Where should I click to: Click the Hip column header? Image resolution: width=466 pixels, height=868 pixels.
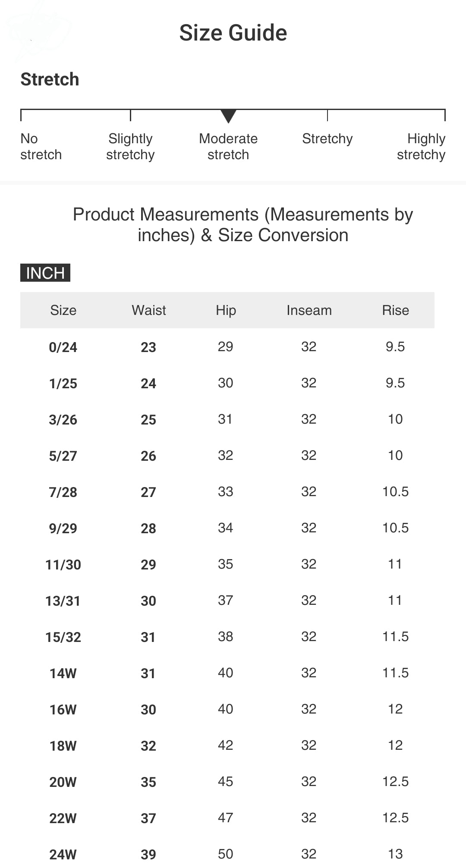(x=226, y=310)
